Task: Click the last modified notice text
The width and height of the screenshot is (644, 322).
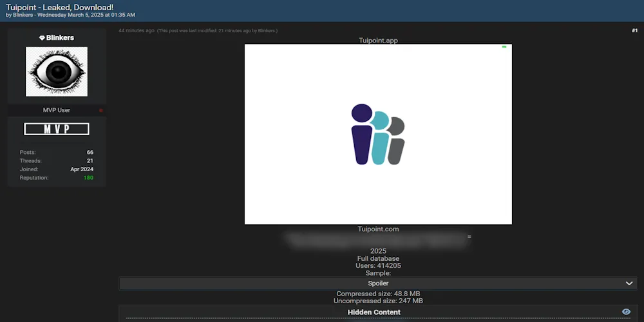Action: 217,31
